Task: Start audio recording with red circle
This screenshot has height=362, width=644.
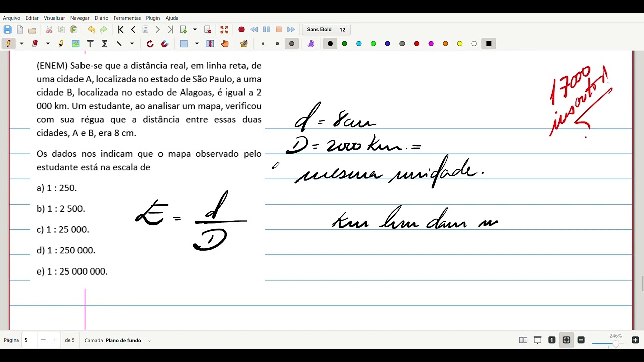Action: 242,30
